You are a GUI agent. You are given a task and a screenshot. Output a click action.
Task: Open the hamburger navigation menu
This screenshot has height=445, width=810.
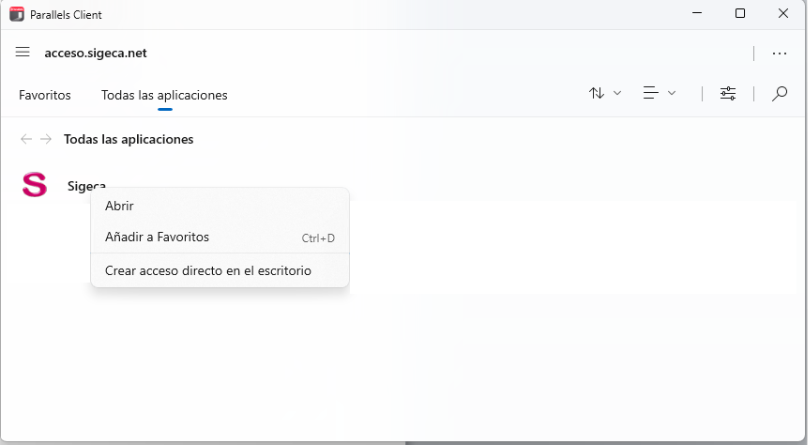(x=22, y=52)
